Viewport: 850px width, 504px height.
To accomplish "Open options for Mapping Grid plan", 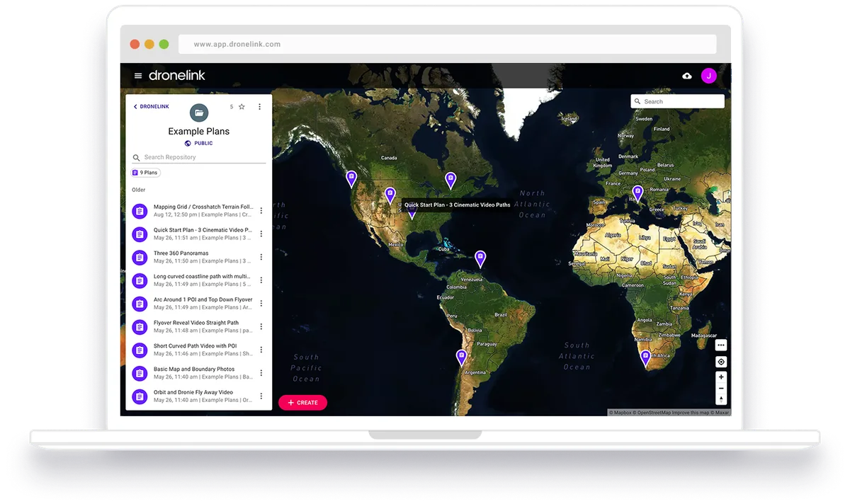I will 261,210.
